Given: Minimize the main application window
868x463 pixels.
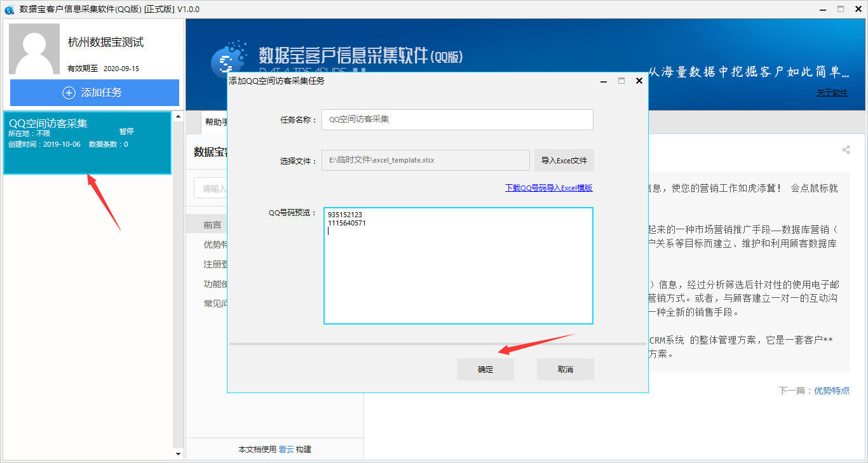Looking at the screenshot, I should pos(823,9).
